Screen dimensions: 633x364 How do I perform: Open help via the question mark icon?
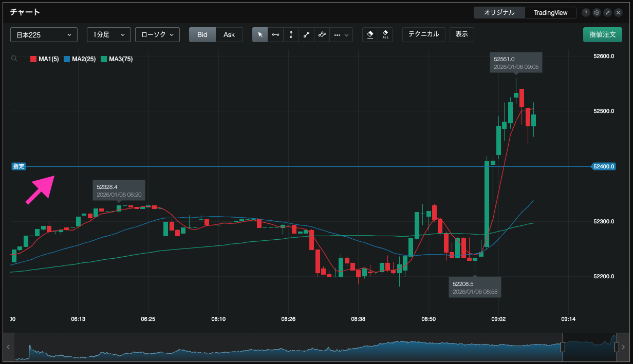coord(586,12)
